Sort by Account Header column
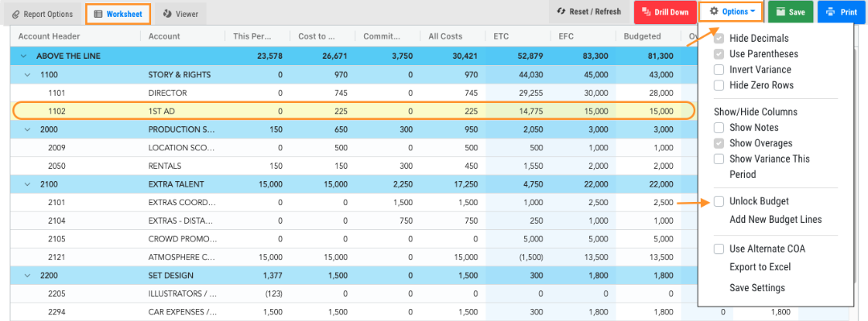Screen dimensions: 868x321 (x=49, y=36)
